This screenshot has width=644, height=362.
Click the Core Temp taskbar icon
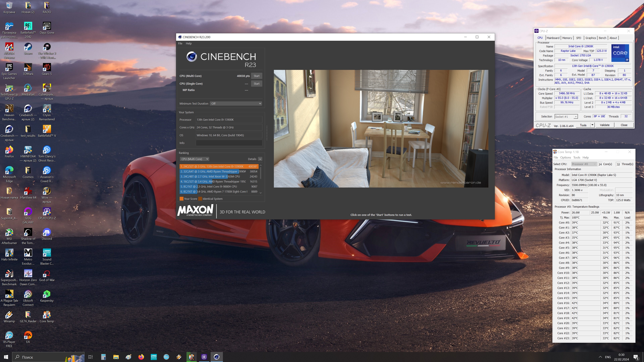191,357
